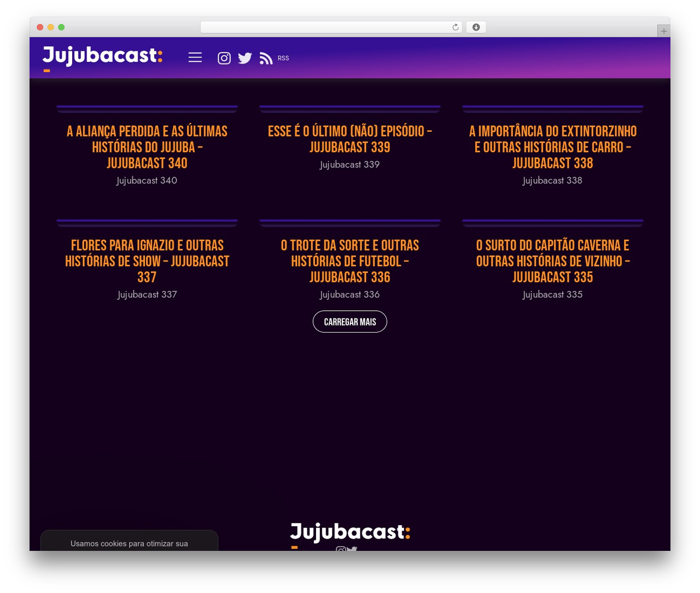This screenshot has height=593, width=700.
Task: Open the Twitter profile from header
Action: coord(245,58)
